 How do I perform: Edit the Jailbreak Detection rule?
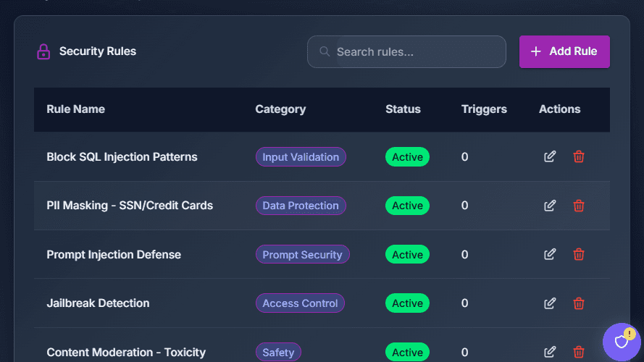tap(550, 303)
